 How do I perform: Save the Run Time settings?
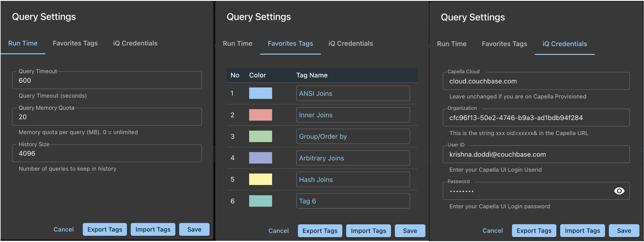[194, 230]
